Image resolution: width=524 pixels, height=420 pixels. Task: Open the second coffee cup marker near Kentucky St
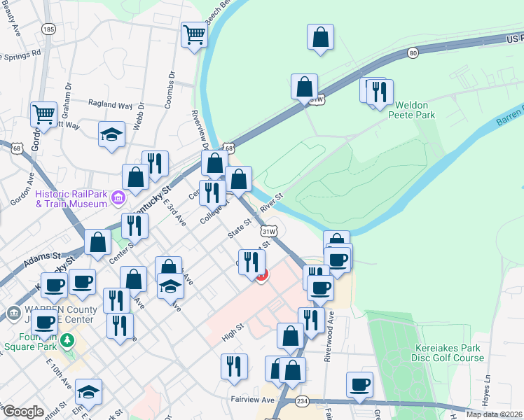82,282
